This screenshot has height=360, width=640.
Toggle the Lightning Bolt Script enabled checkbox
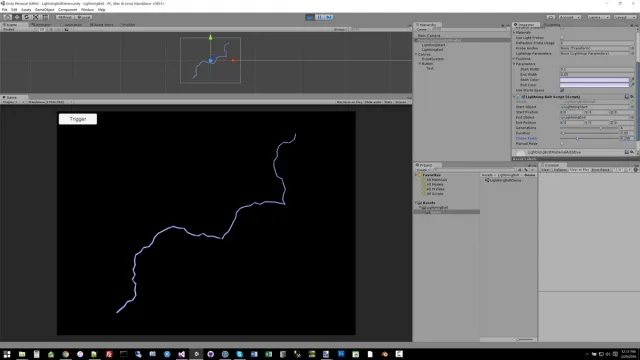click(x=523, y=97)
